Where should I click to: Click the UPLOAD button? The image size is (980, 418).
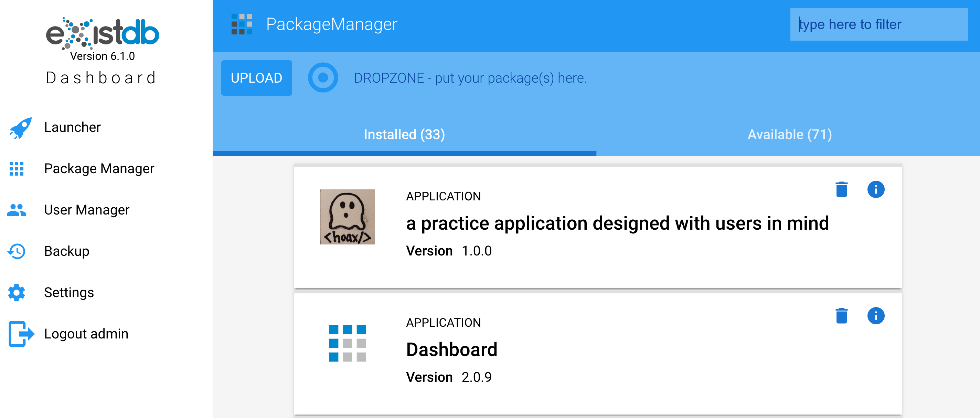256,78
